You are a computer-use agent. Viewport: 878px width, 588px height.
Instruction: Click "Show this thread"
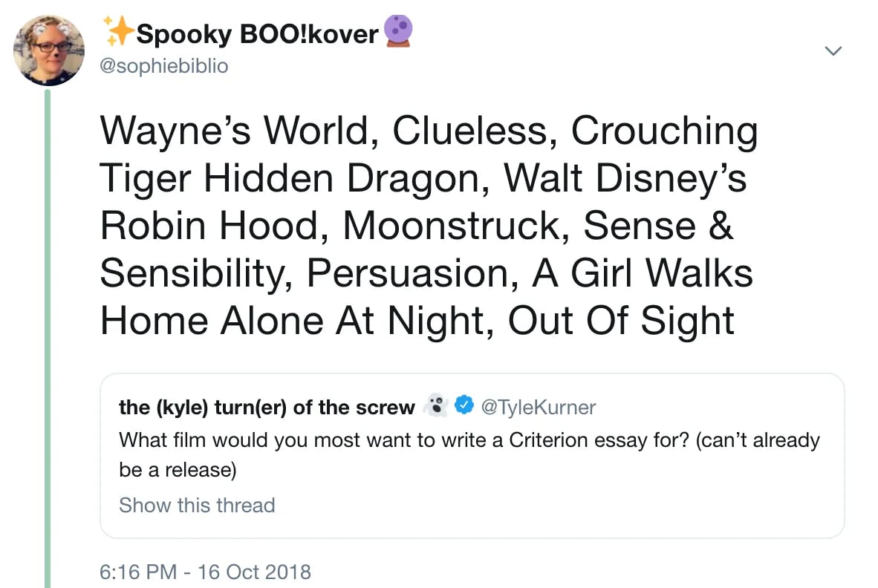coord(197,505)
